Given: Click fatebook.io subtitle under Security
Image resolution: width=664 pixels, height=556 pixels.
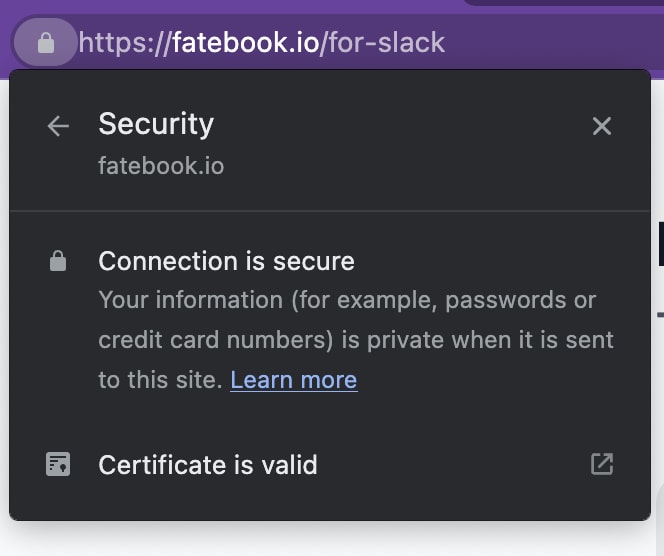Looking at the screenshot, I should point(161,165).
